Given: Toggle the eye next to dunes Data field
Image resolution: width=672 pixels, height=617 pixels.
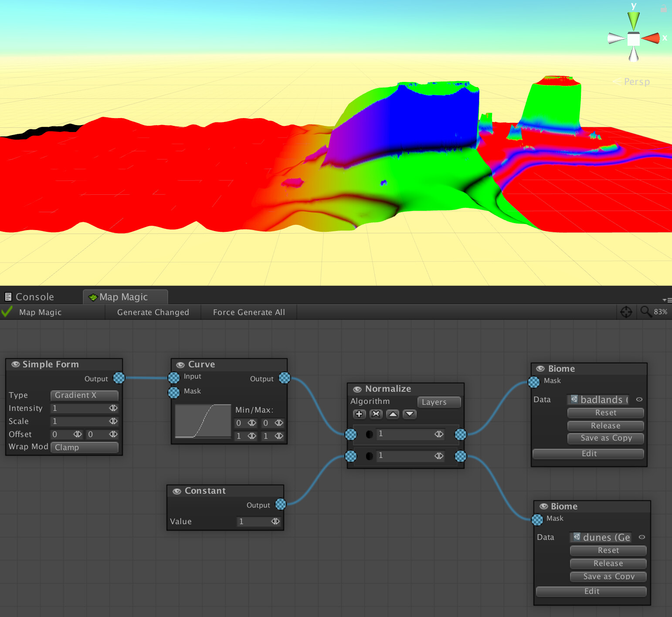Looking at the screenshot, I should [641, 537].
